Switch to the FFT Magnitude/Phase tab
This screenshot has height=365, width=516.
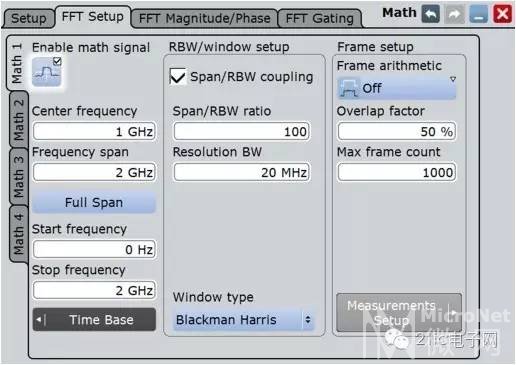(204, 18)
